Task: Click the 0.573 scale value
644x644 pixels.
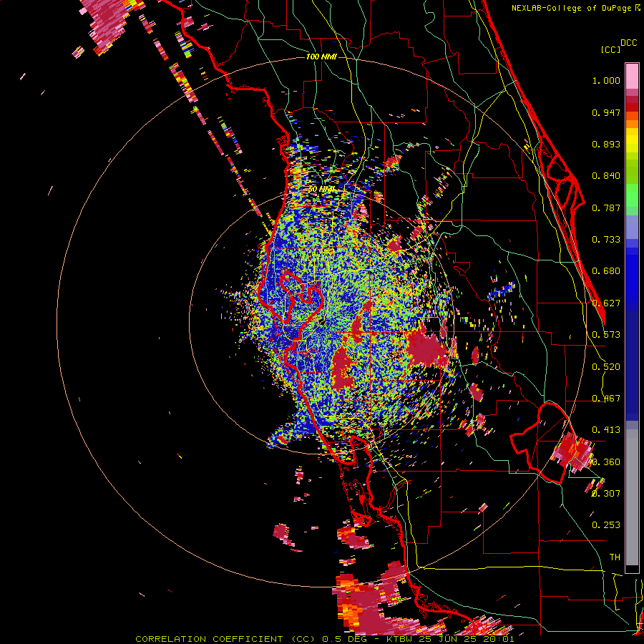Action: (x=606, y=335)
